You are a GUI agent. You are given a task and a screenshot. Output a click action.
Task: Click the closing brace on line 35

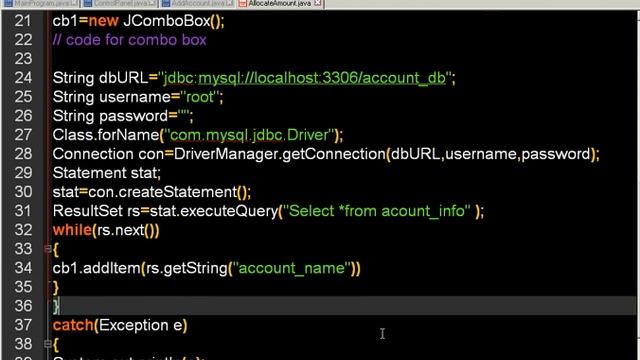coord(56,288)
